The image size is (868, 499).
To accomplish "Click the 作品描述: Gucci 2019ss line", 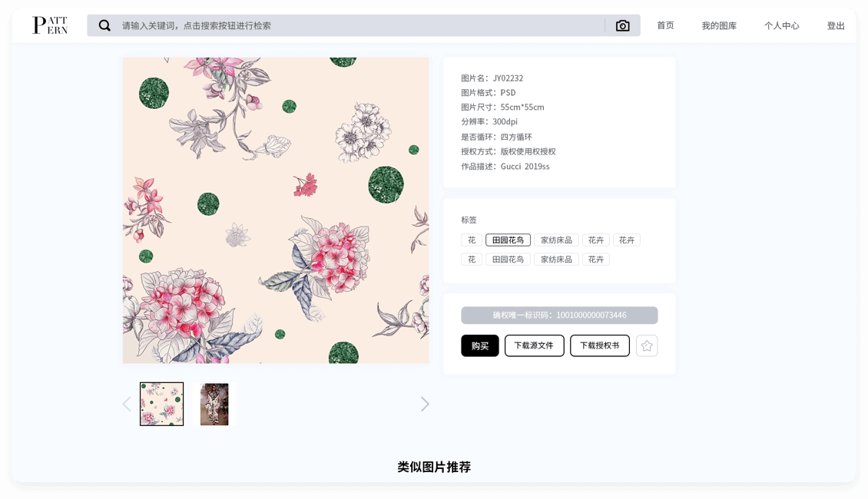I will point(505,166).
